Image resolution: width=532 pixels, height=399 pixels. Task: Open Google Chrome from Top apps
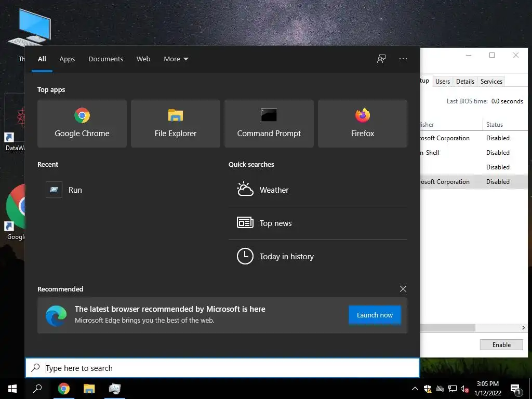(82, 124)
